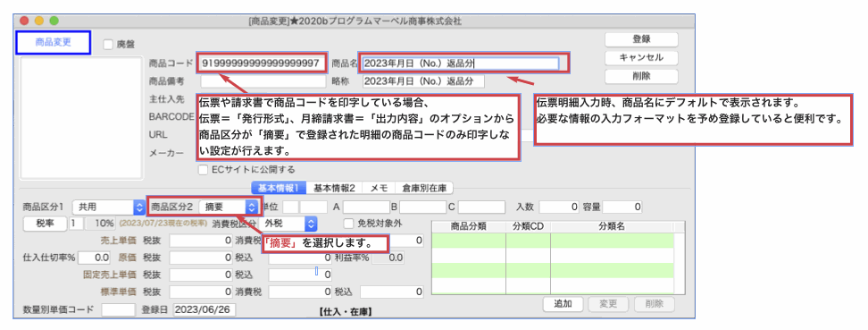
Task: Switch to the 基本情報2 tab
Action: (334, 188)
